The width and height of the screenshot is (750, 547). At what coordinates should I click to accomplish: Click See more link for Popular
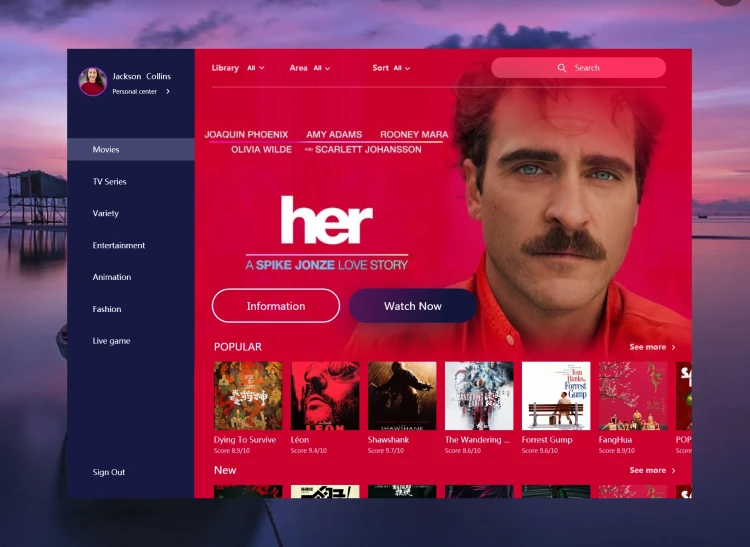(648, 347)
